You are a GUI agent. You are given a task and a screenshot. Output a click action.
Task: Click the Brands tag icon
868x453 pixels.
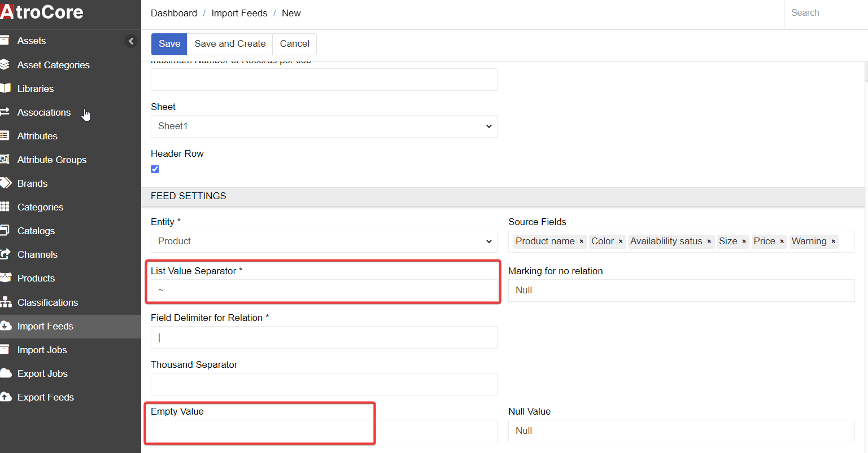5,183
